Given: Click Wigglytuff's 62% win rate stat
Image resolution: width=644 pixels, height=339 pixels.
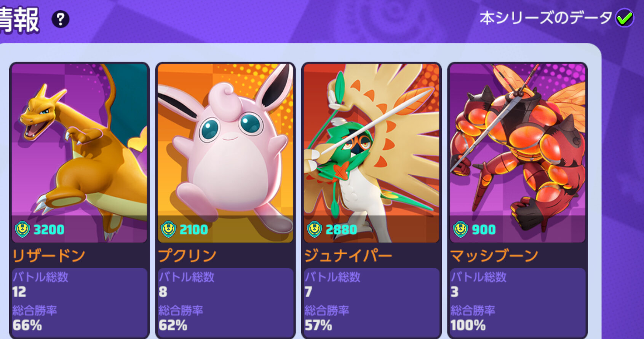Looking at the screenshot, I should tap(173, 326).
